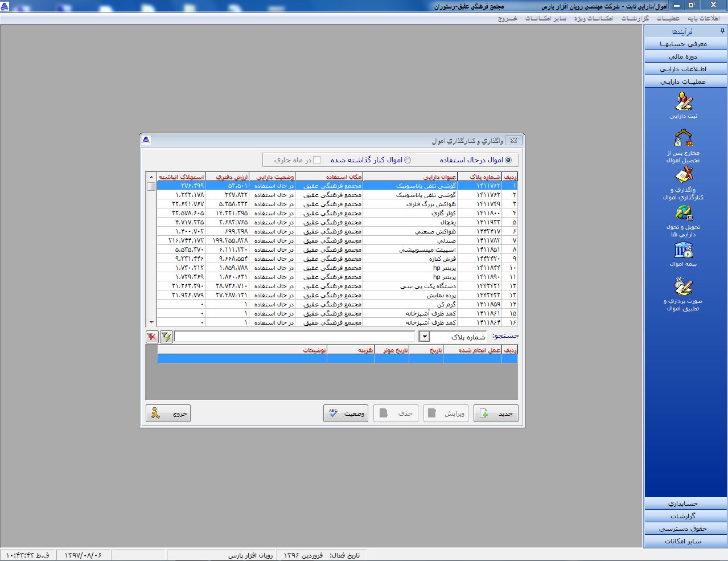This screenshot has height=561, width=728.
Task: Expand the سایر امکانات sidebar section at the bottom
Action: tap(686, 541)
